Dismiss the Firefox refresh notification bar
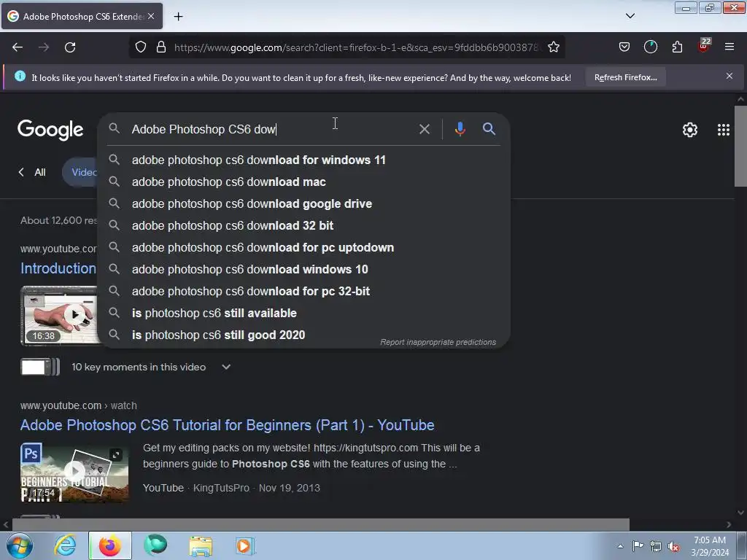 [x=729, y=76]
